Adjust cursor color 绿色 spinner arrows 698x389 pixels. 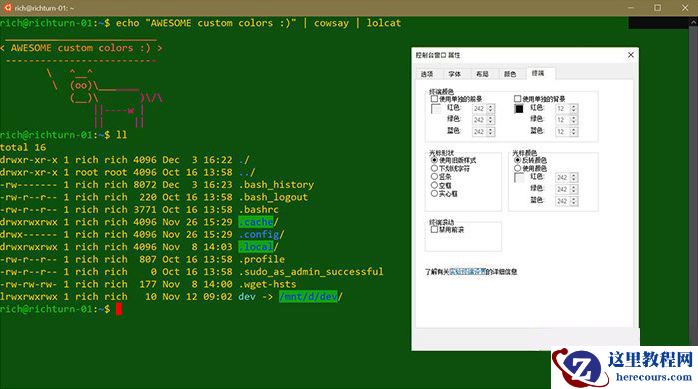(x=574, y=190)
